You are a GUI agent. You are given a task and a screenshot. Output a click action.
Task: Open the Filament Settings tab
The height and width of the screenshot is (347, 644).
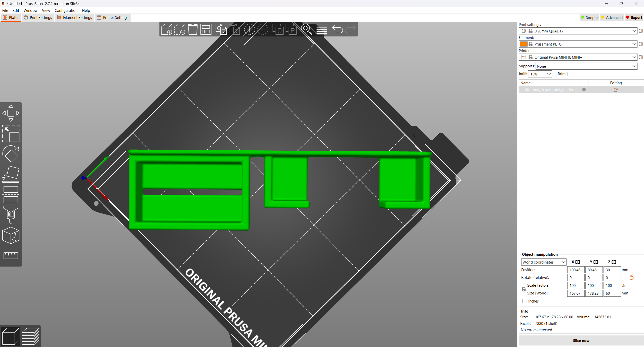point(74,17)
